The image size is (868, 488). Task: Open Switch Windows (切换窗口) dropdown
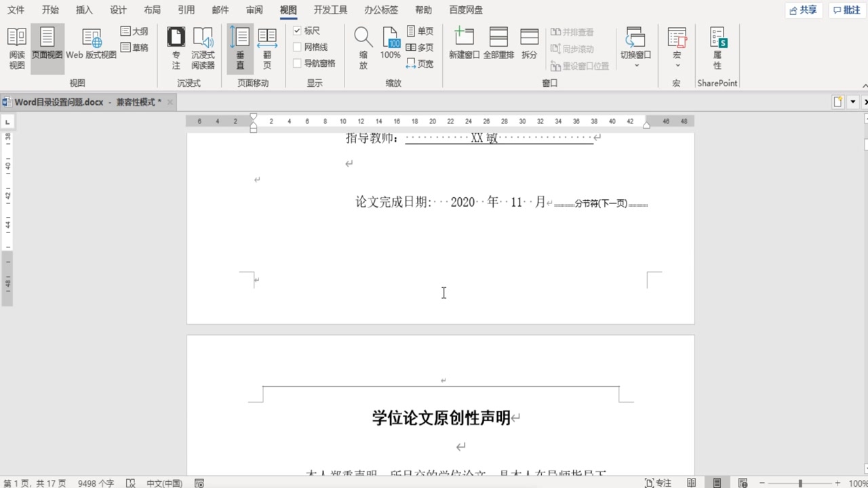(x=635, y=49)
